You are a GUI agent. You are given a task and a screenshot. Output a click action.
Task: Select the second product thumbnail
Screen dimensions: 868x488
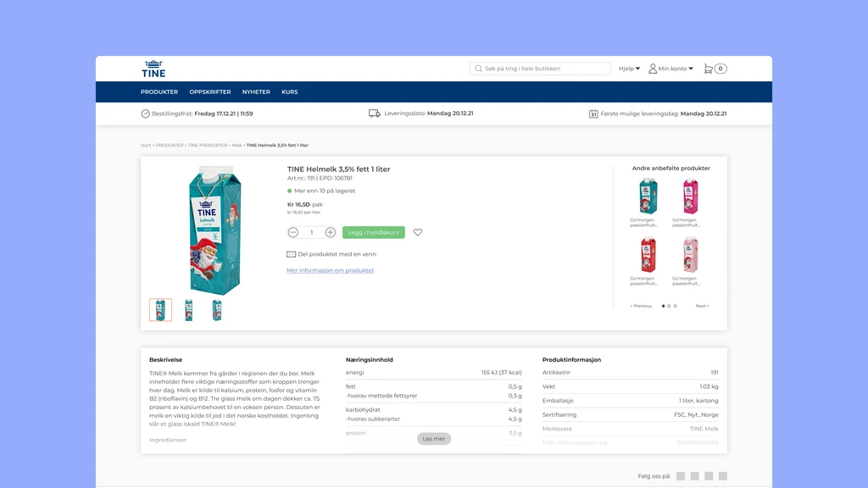189,310
